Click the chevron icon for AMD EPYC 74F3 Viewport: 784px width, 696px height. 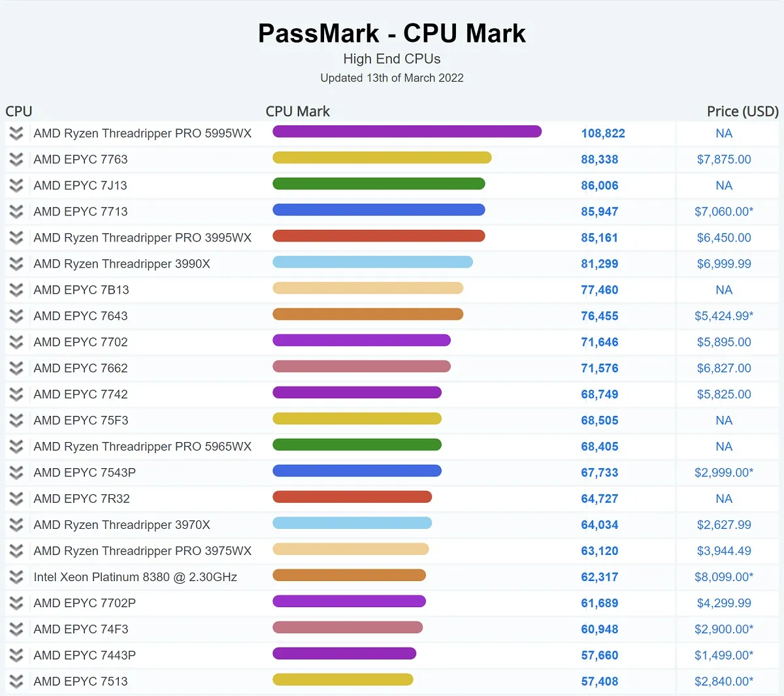16,629
